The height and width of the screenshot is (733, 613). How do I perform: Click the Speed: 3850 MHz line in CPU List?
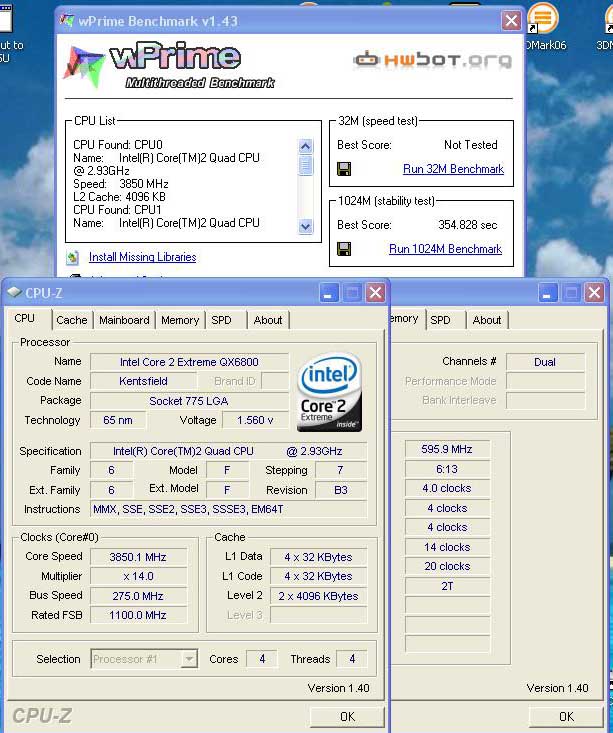[x=121, y=184]
